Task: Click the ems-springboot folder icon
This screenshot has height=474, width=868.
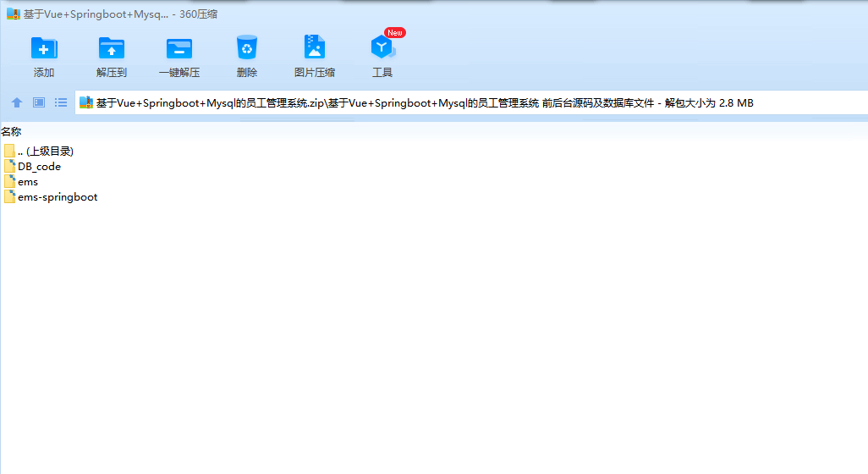Action: [9, 197]
